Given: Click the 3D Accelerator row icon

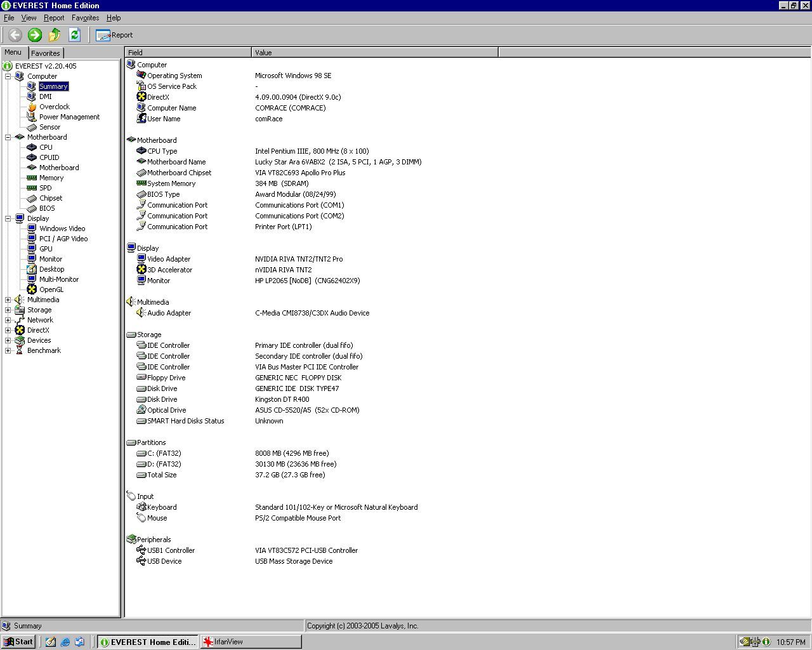Looking at the screenshot, I should [x=141, y=269].
